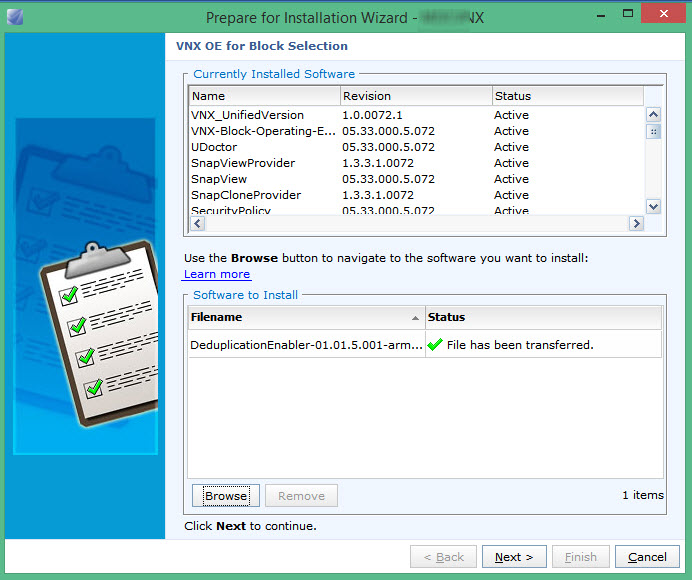
Task: Select the VNX_UnifiedVersion row
Action: [416, 115]
